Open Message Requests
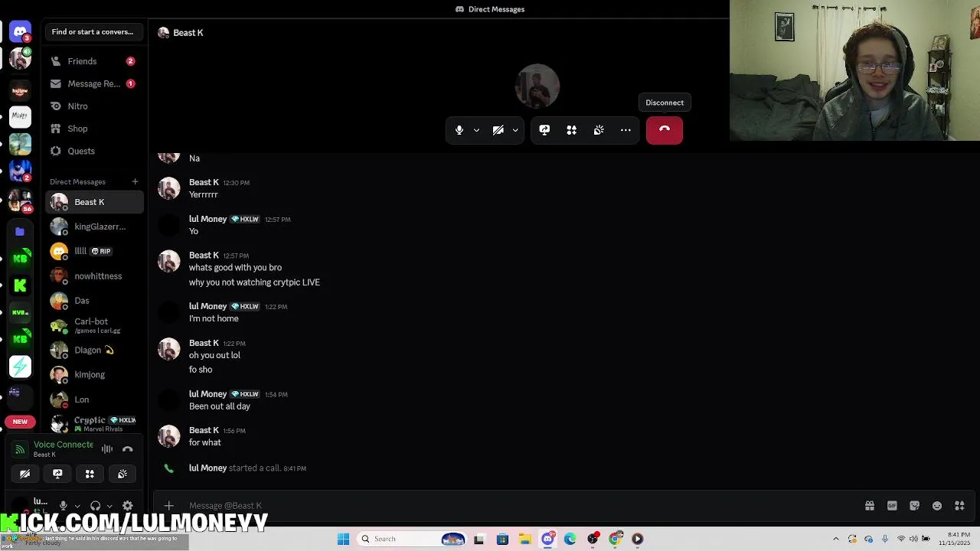 (x=93, y=83)
